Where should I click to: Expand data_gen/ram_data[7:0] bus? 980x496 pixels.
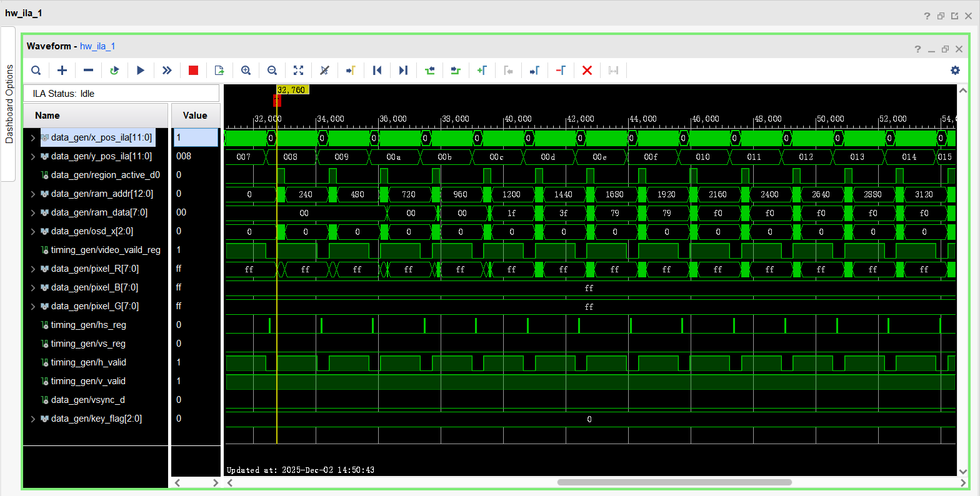tap(33, 212)
